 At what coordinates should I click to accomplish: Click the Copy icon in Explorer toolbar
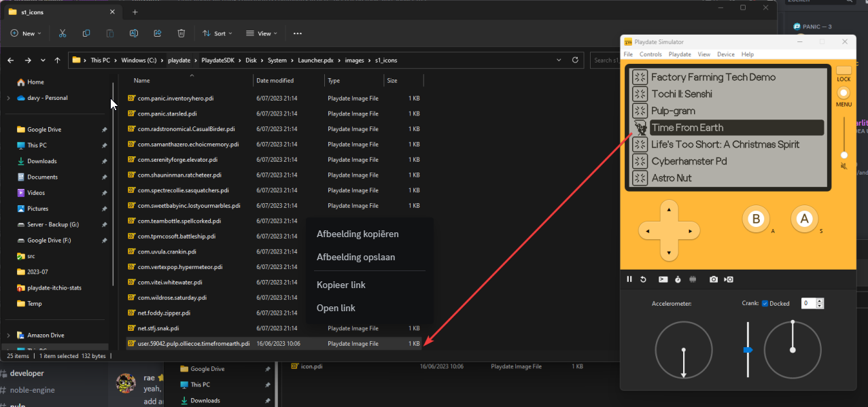tap(86, 33)
